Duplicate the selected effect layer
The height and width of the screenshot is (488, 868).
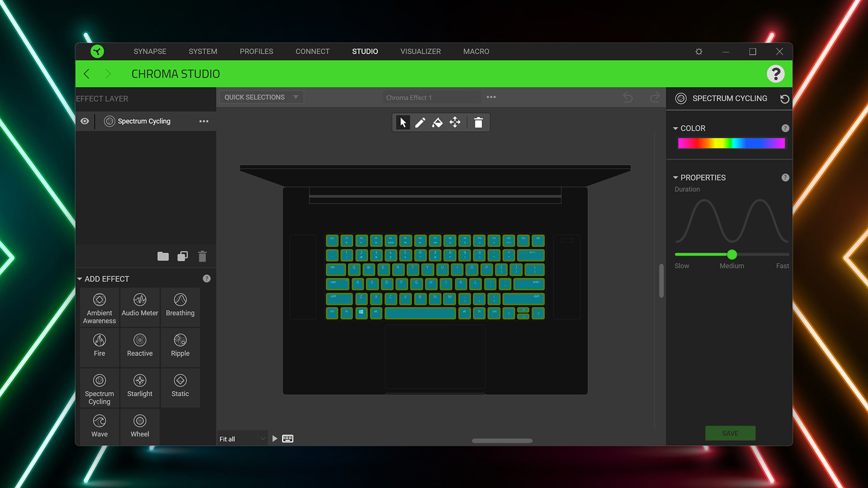(x=183, y=256)
